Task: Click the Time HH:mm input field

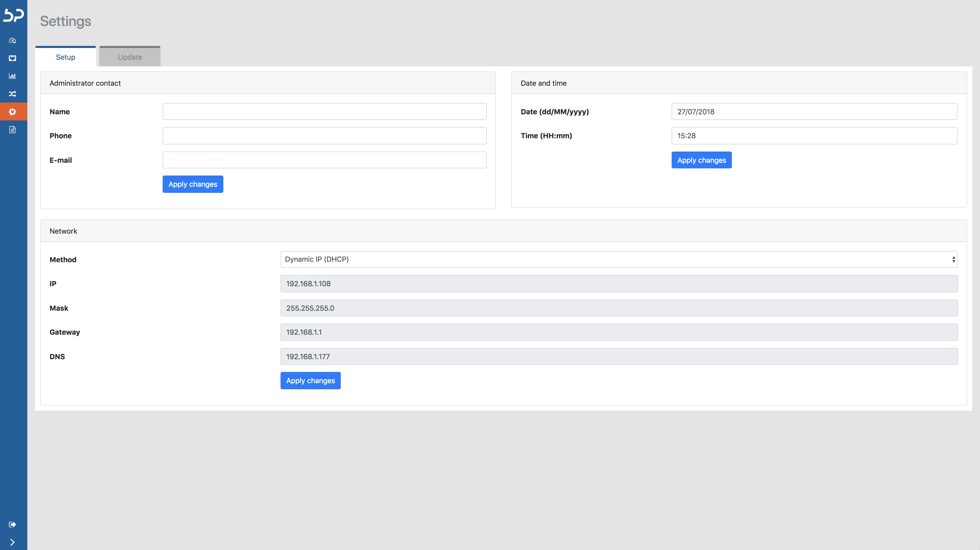Action: pyautogui.click(x=814, y=136)
